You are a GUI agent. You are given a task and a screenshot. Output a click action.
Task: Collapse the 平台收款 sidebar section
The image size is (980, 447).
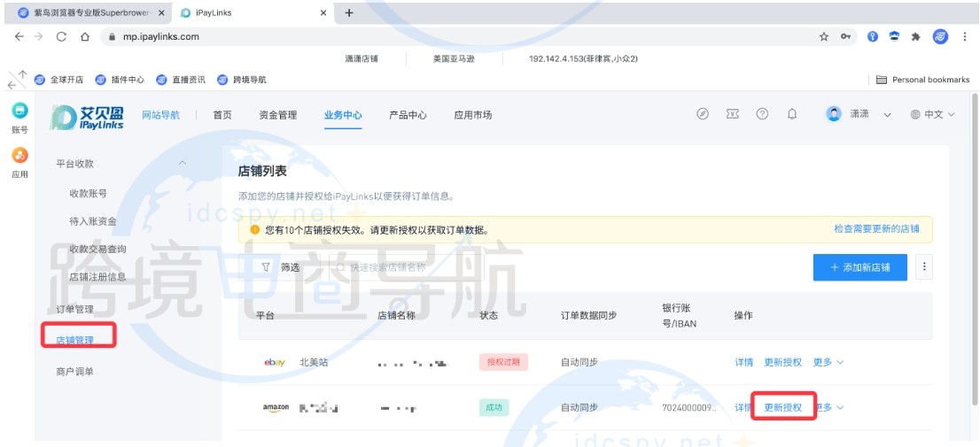coord(183,163)
